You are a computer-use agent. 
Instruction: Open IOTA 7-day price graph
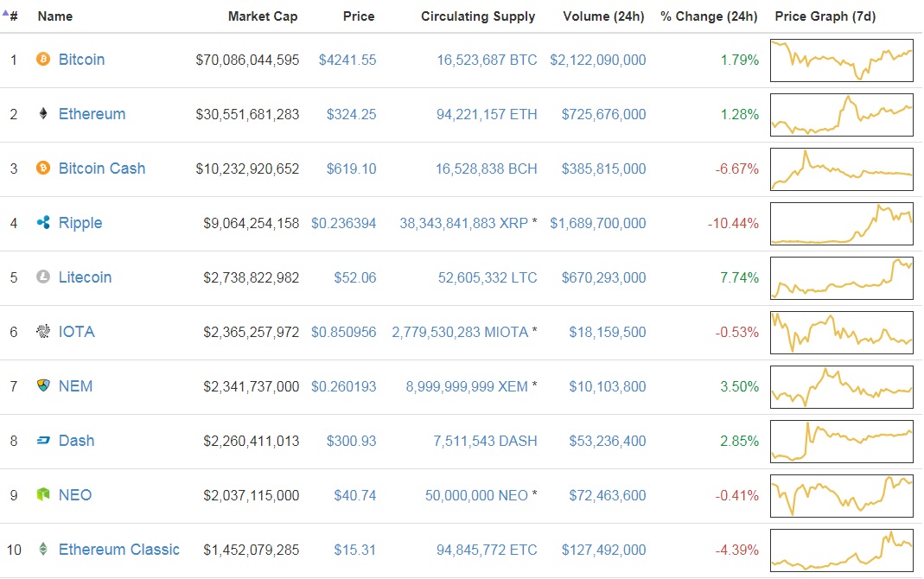(842, 333)
